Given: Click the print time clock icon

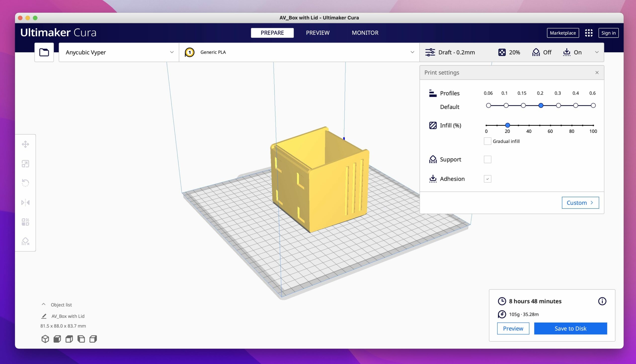Looking at the screenshot, I should pyautogui.click(x=502, y=301).
